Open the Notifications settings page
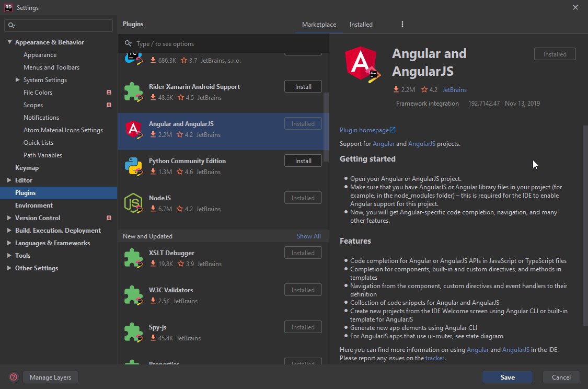588x389 pixels. [41, 118]
